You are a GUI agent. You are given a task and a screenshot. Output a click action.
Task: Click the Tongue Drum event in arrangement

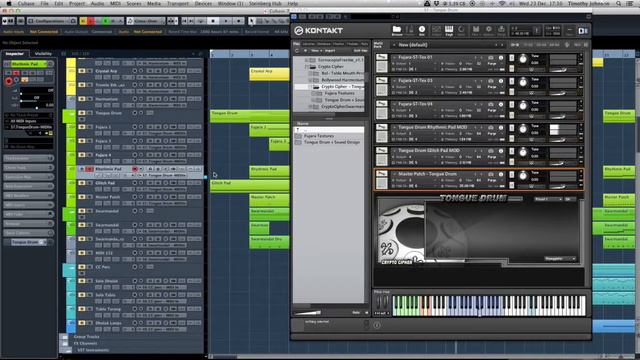[x=250, y=116]
